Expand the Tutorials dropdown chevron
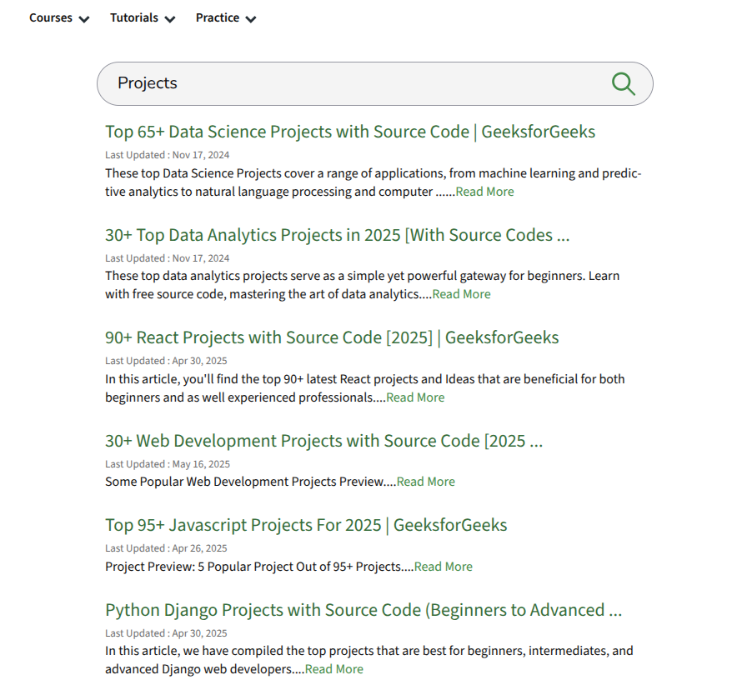Viewport: 752px width, 700px height. [x=170, y=19]
